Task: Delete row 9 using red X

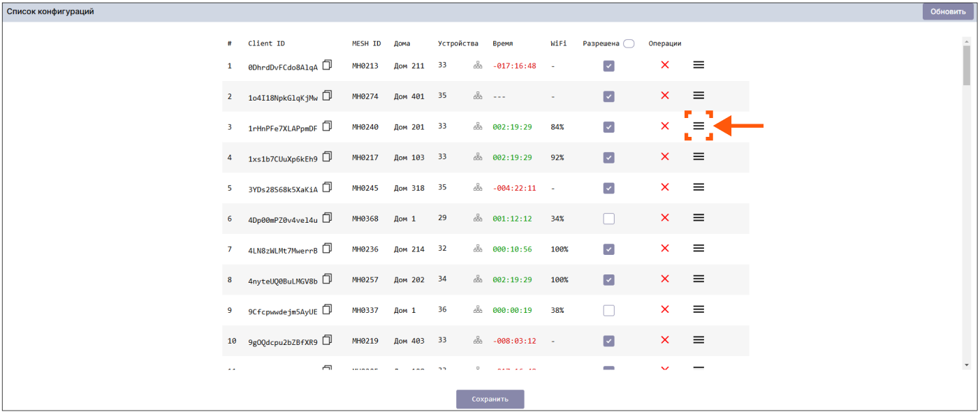Action: coord(665,309)
